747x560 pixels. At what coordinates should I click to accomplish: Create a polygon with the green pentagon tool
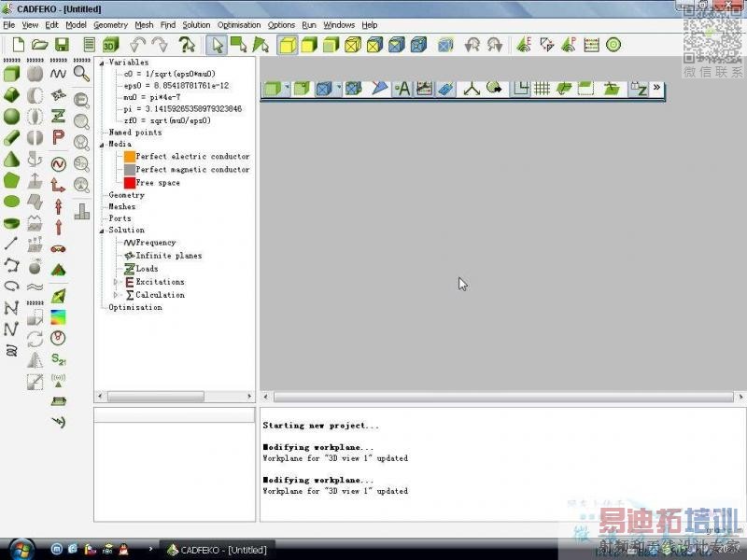click(x=11, y=180)
